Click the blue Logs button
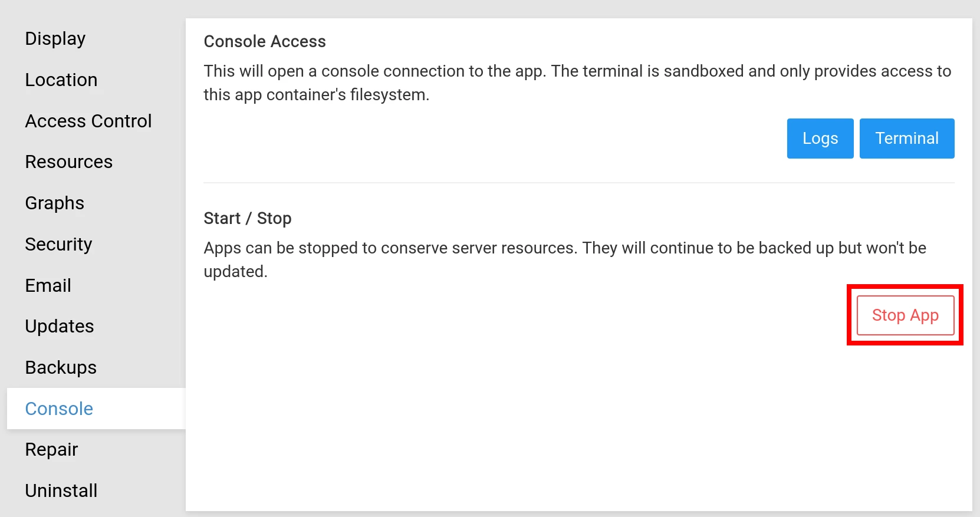Image resolution: width=980 pixels, height=517 pixels. click(820, 139)
